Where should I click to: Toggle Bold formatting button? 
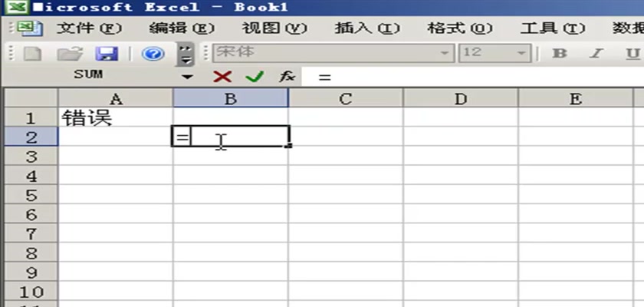click(x=560, y=54)
